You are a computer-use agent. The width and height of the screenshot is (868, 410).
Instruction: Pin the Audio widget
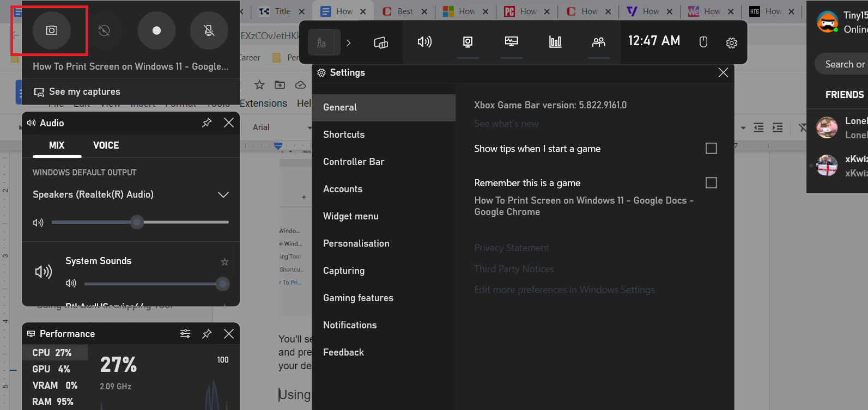pyautogui.click(x=207, y=123)
